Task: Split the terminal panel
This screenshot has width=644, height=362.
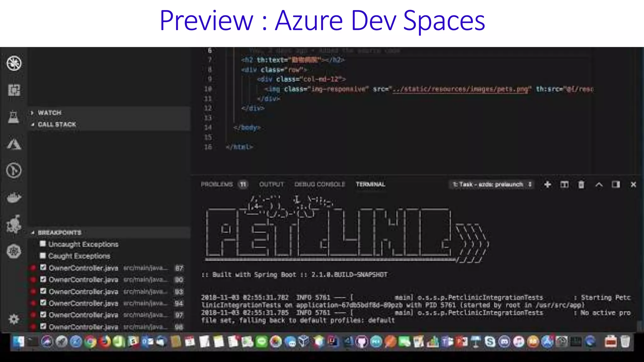Action: pyautogui.click(x=564, y=184)
